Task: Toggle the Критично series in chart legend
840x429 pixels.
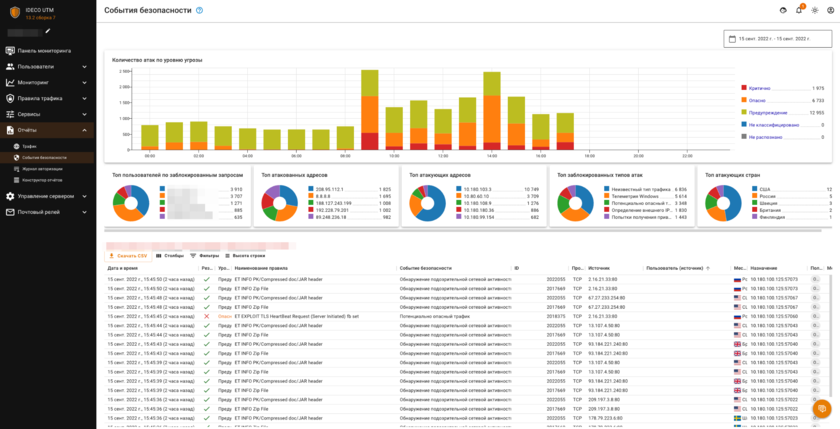Action: click(x=762, y=88)
